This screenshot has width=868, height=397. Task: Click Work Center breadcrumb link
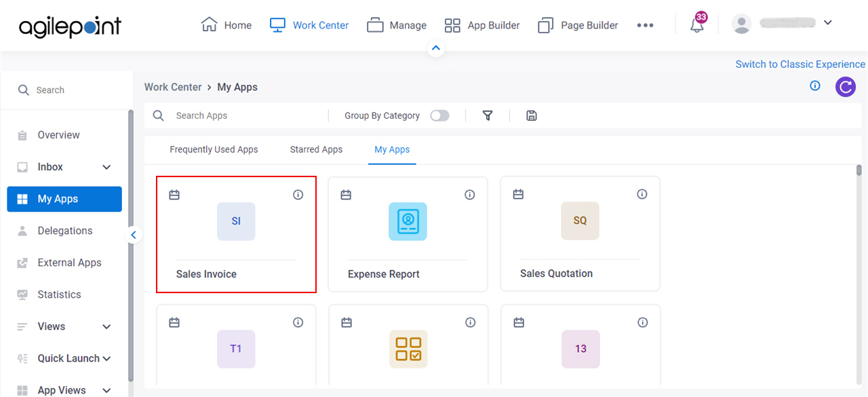tap(173, 87)
